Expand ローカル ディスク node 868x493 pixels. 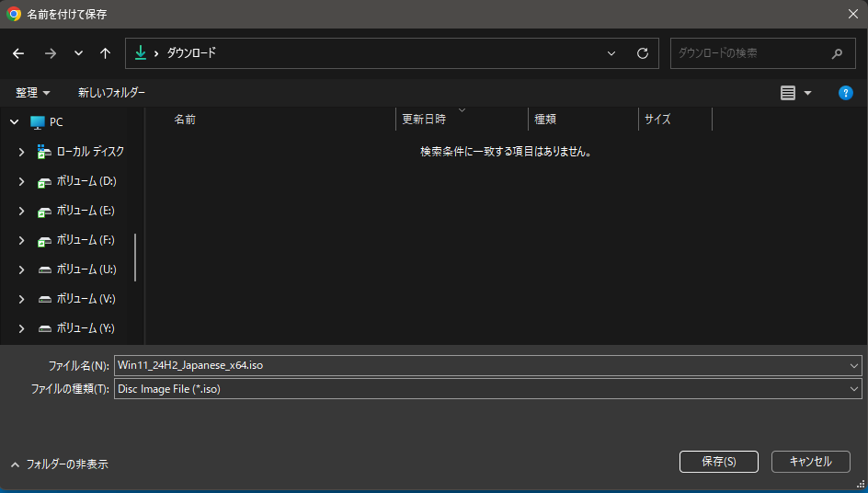(21, 152)
